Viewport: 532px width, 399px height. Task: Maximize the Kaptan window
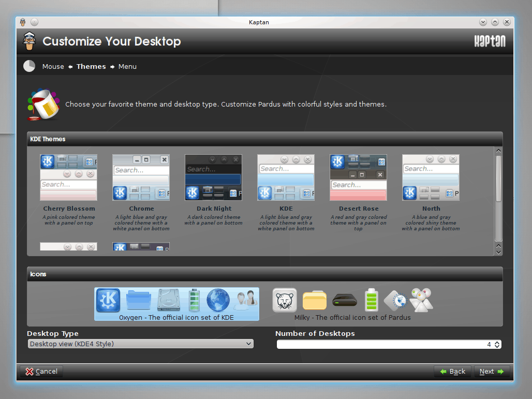[495, 22]
